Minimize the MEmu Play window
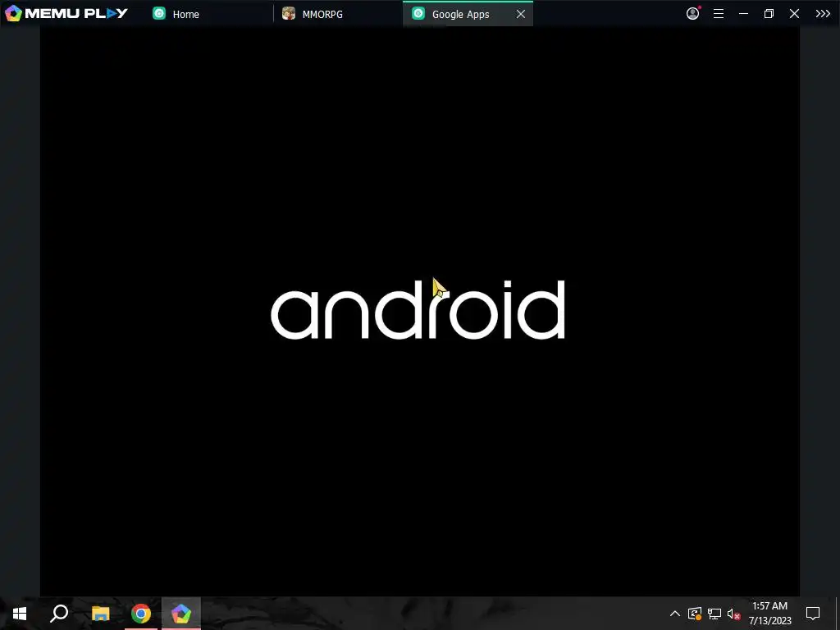Image resolution: width=840 pixels, height=630 pixels. (x=743, y=14)
